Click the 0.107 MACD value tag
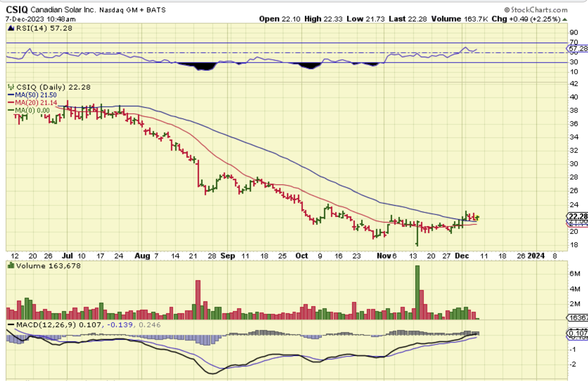 coord(577,333)
